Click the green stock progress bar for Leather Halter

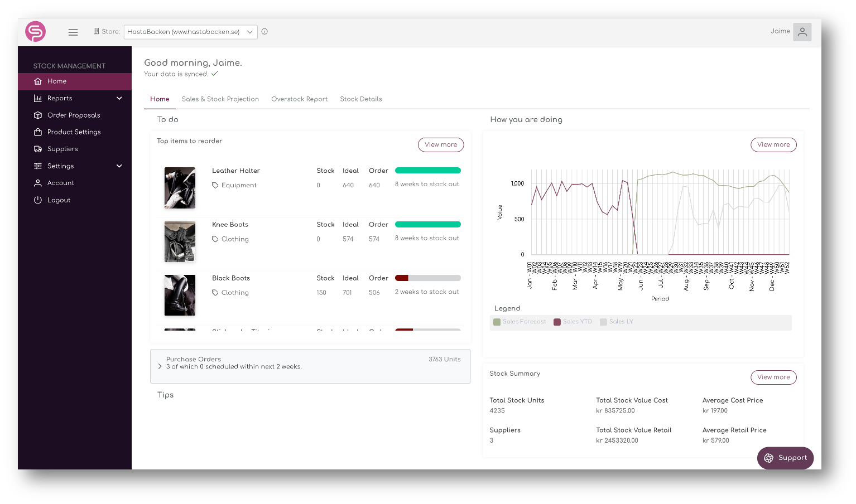[x=427, y=171]
